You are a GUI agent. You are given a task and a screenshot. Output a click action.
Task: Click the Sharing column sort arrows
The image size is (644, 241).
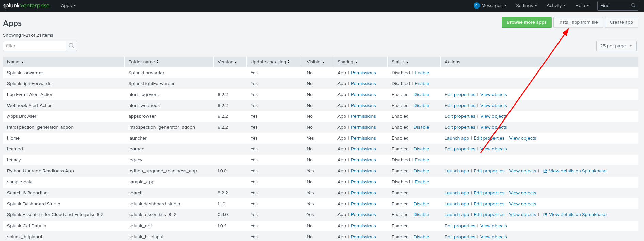click(356, 62)
